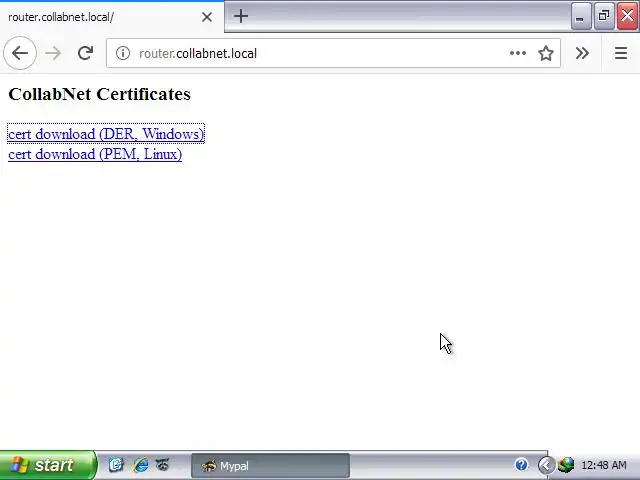Download the PEM Linux certificate

click(x=95, y=154)
